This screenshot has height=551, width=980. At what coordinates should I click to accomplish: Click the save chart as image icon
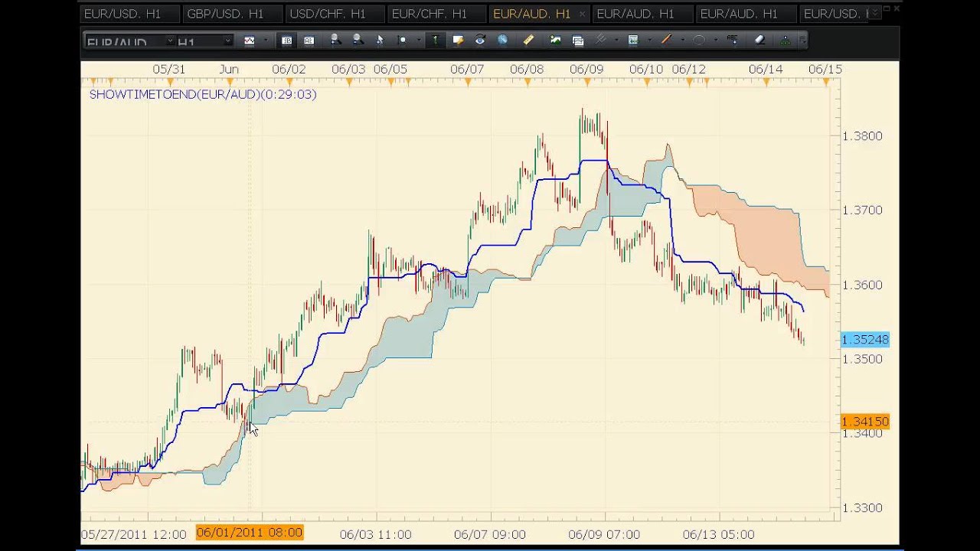[555, 41]
